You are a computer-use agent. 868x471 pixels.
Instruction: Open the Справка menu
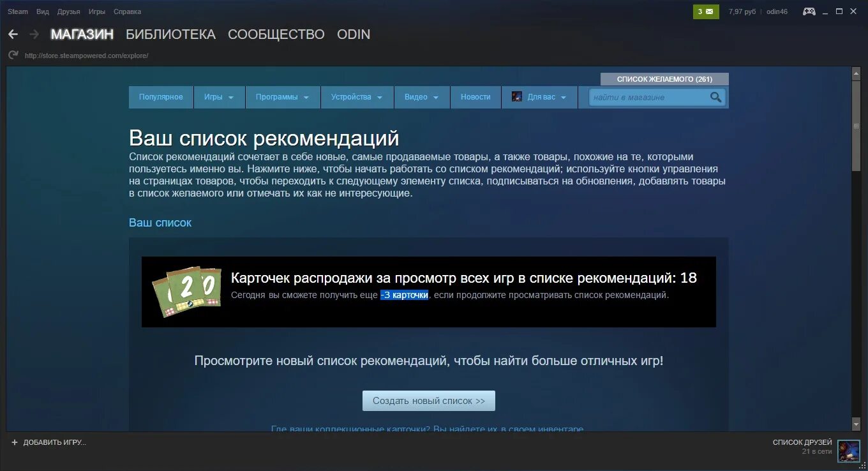point(128,11)
